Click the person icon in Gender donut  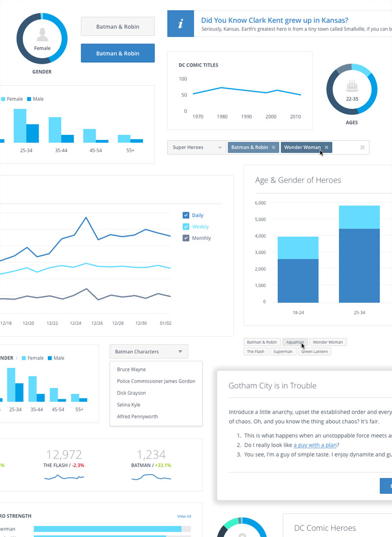(42, 34)
